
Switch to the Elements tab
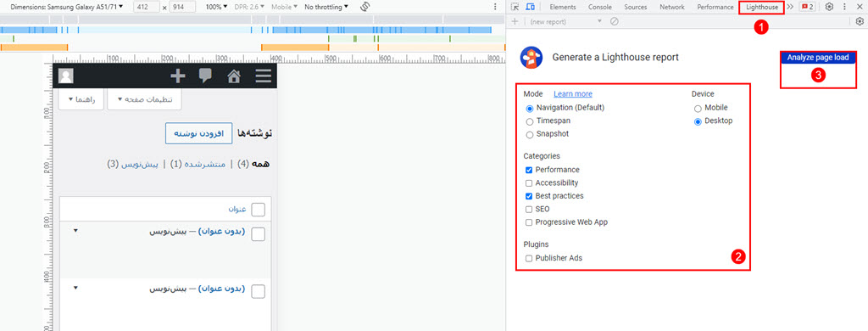563,7
